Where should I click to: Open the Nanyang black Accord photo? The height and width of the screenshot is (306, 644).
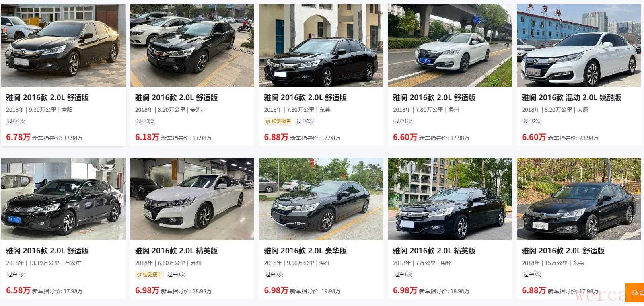pos(63,45)
